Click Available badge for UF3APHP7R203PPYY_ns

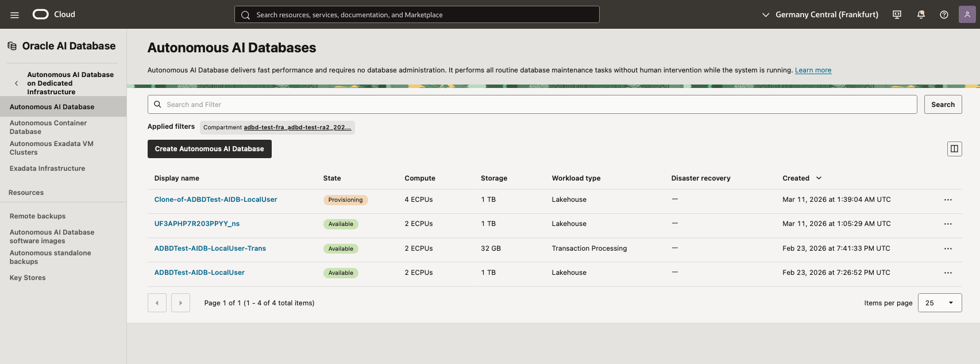click(x=341, y=224)
